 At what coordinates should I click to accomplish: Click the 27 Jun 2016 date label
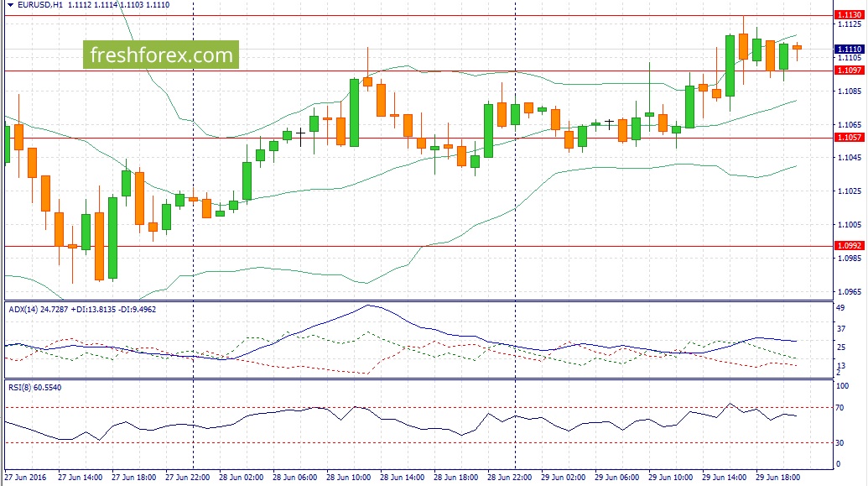pyautogui.click(x=27, y=477)
